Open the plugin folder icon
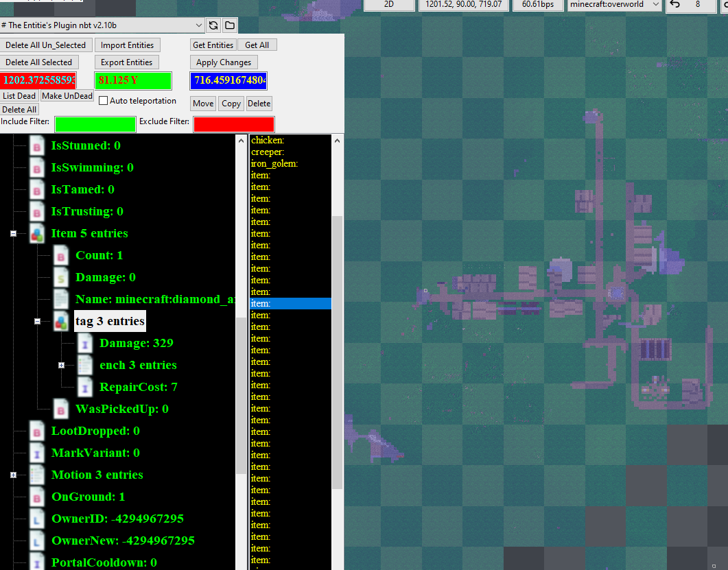This screenshot has height=570, width=728. tap(230, 25)
